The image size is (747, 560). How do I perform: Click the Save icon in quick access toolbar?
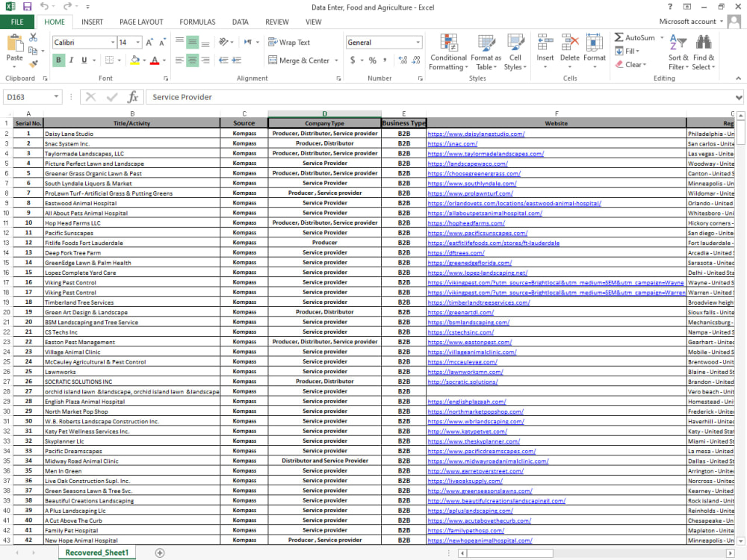tap(27, 7)
